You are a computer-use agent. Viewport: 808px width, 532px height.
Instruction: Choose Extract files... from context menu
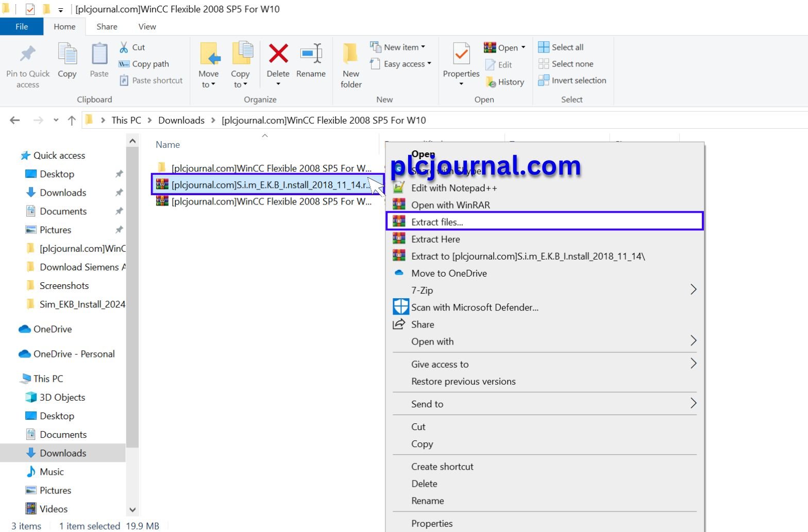coord(545,222)
